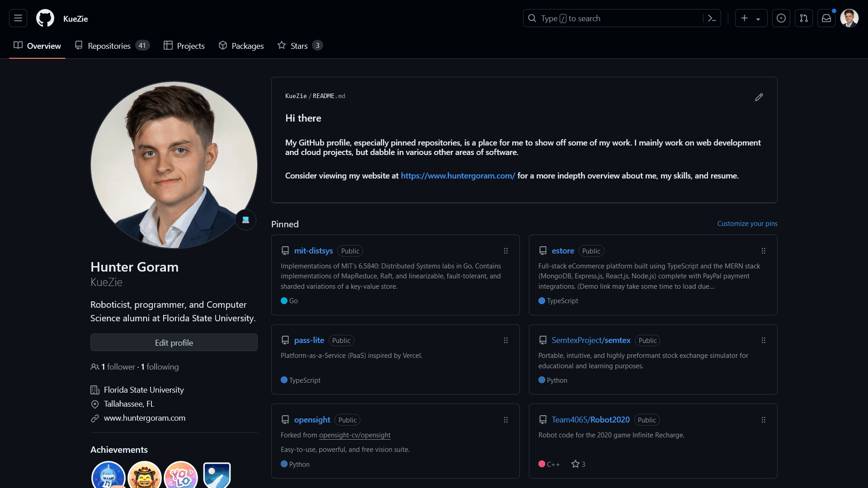The height and width of the screenshot is (488, 868).
Task: Open user avatar menu in header
Action: (x=849, y=18)
